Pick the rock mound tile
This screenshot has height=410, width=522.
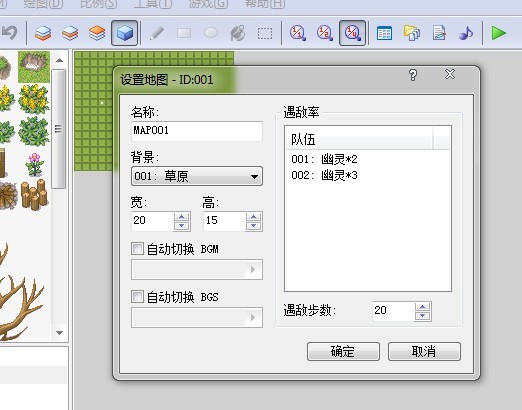coord(34,66)
